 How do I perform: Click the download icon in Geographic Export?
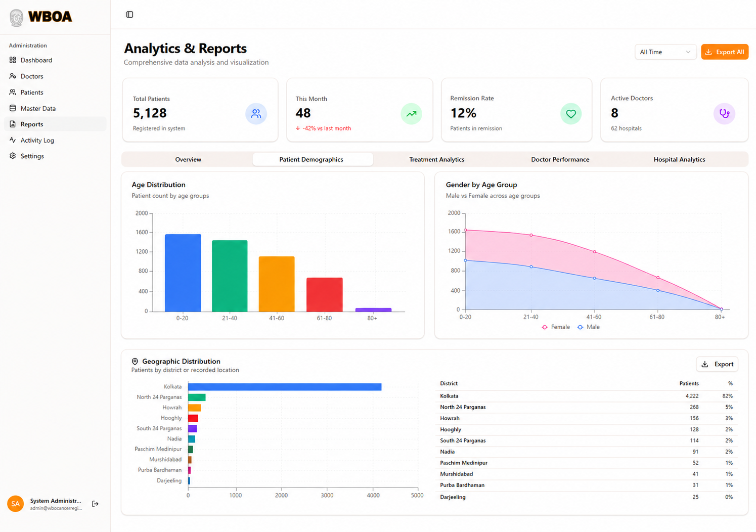tap(705, 364)
